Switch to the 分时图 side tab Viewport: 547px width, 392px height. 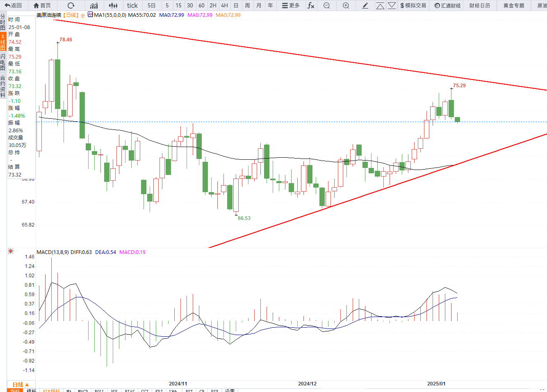(x=3, y=22)
